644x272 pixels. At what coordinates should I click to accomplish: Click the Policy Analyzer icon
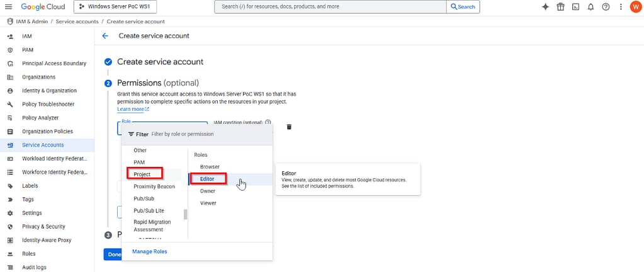click(10, 118)
